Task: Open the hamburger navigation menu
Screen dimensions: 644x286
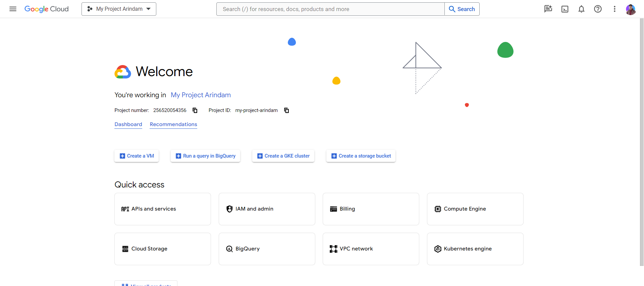Action: pos(13,9)
